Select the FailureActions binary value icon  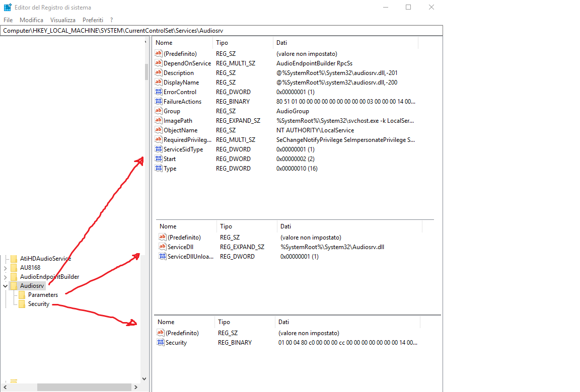coord(158,101)
